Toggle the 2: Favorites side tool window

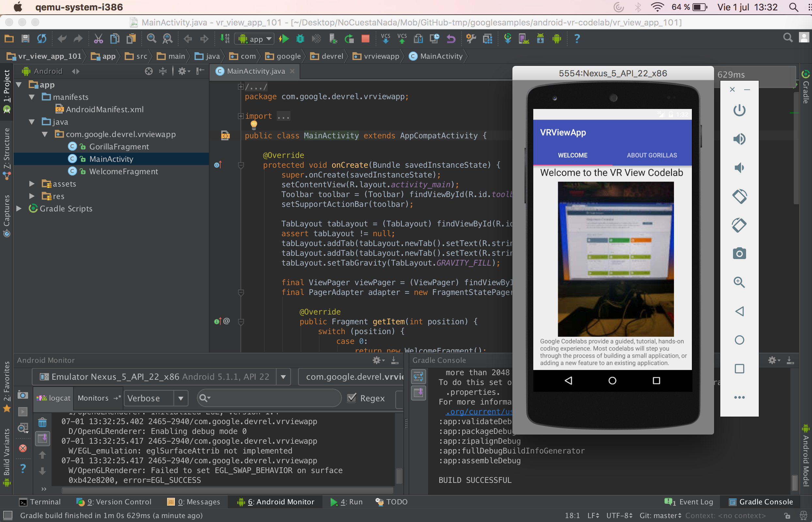[x=7, y=386]
